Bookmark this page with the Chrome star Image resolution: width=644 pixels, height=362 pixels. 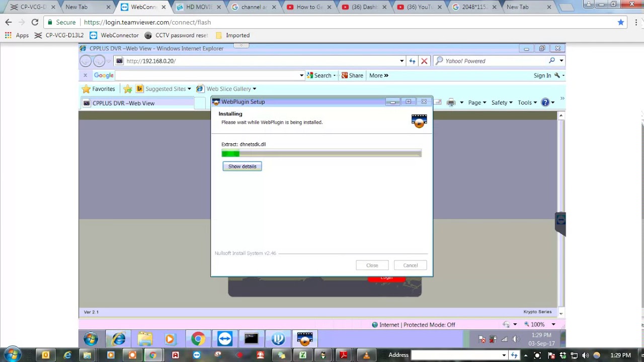coord(621,22)
